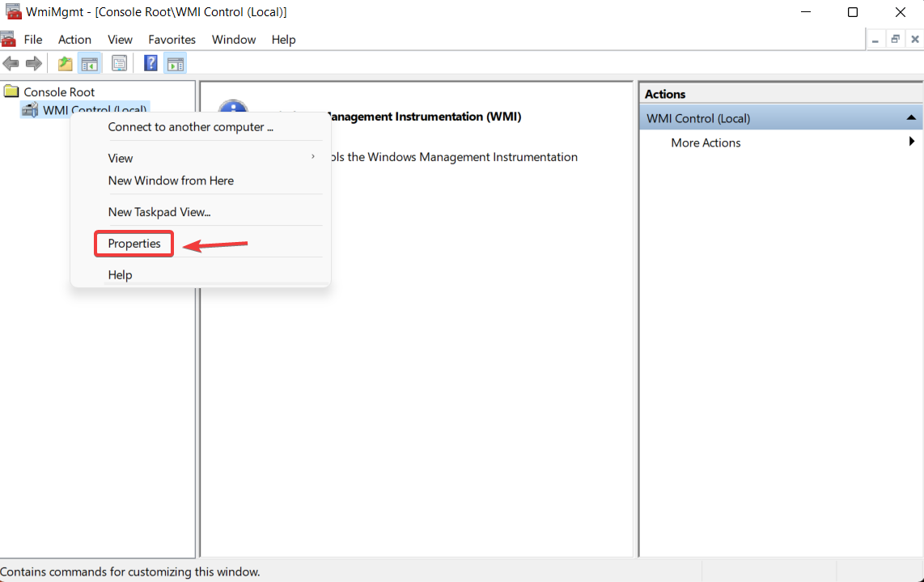Open the Favorites menu

click(172, 39)
